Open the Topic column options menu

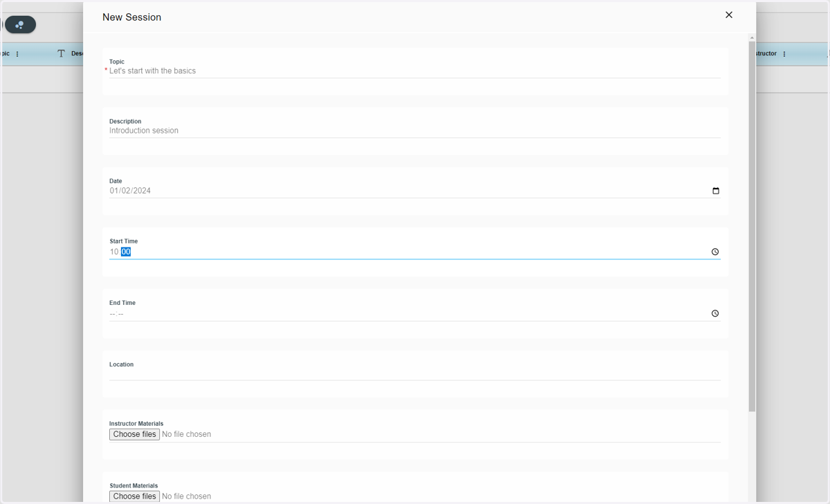(17, 54)
